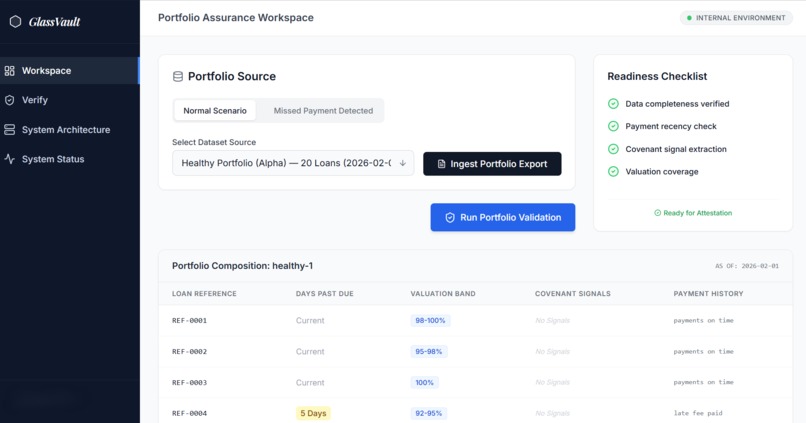Click the GlassVault hexagon logo icon
This screenshot has height=423, width=806.
pos(15,22)
